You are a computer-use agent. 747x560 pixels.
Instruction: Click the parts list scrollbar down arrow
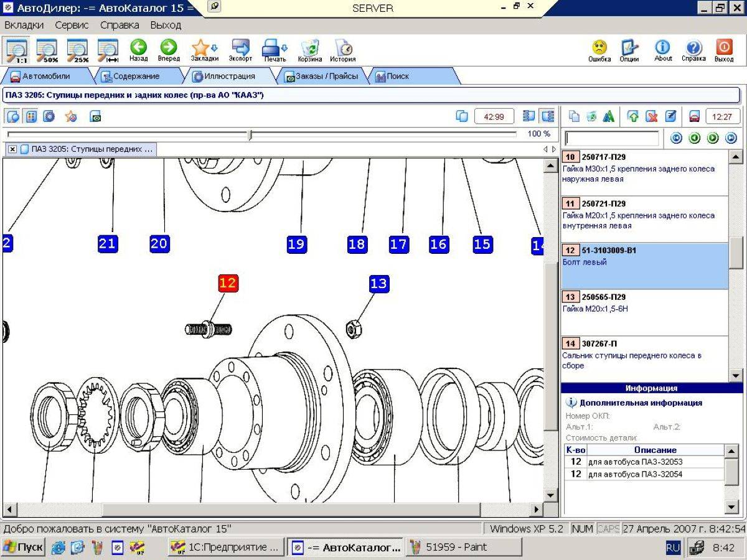tap(735, 375)
